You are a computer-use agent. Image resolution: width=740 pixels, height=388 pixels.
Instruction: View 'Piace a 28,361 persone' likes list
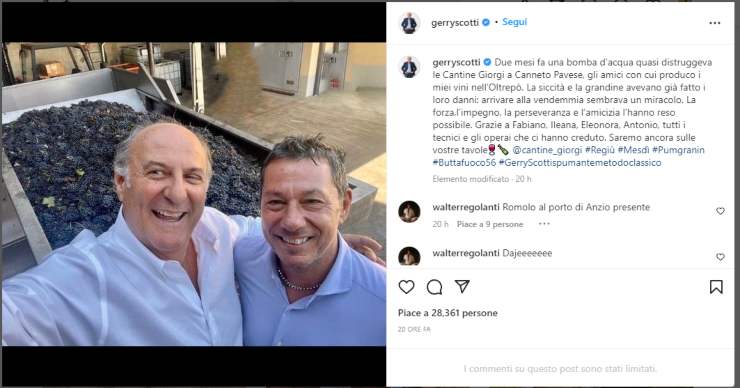[447, 313]
